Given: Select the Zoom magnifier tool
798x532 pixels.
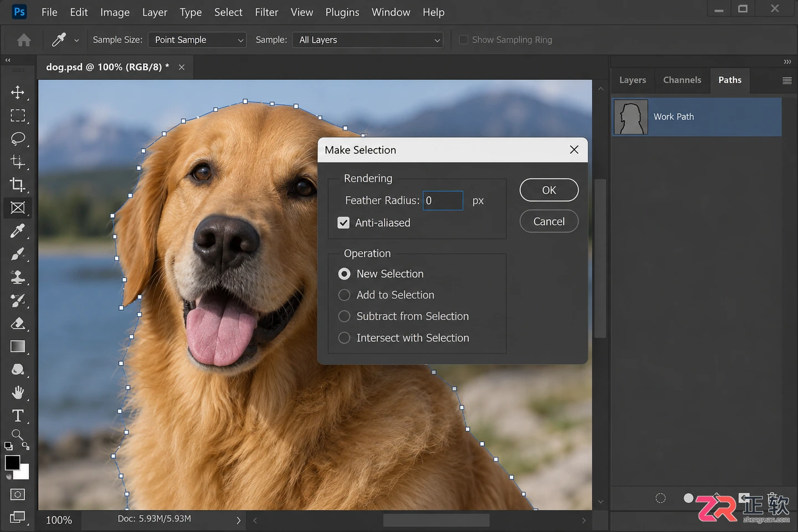Looking at the screenshot, I should coord(17,435).
